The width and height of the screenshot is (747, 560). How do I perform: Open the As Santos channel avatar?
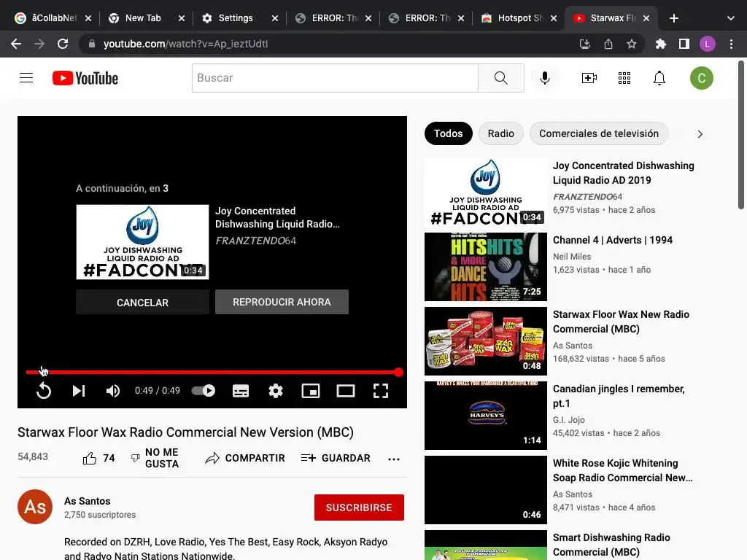[35, 507]
